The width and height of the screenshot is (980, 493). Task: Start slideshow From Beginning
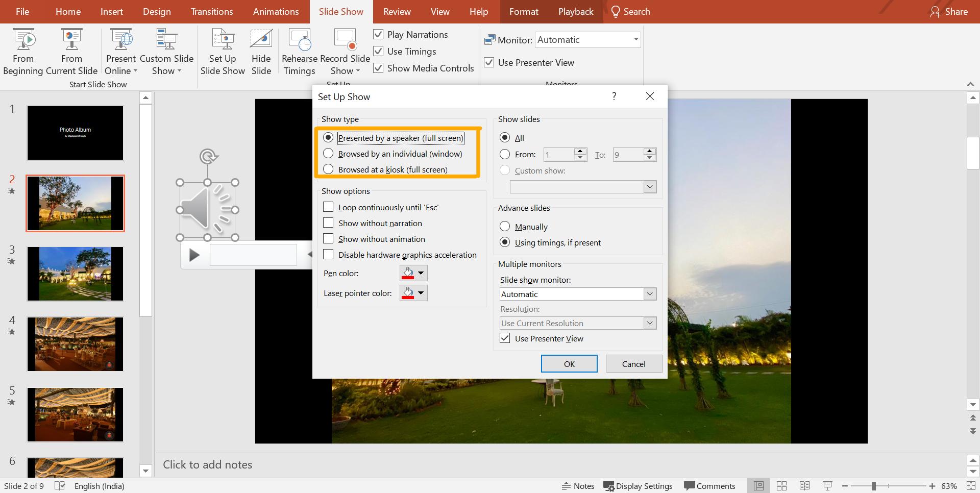pyautogui.click(x=22, y=51)
